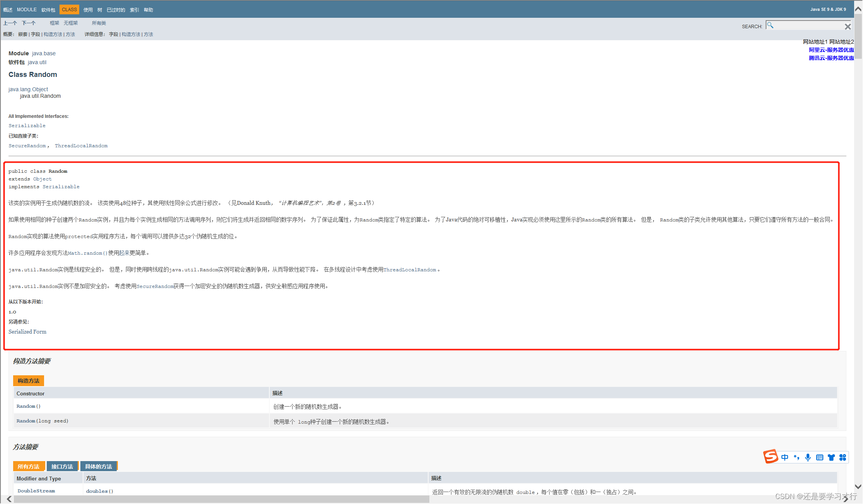Switch to 无框架 (no frames) view
The image size is (863, 504).
[x=71, y=23]
